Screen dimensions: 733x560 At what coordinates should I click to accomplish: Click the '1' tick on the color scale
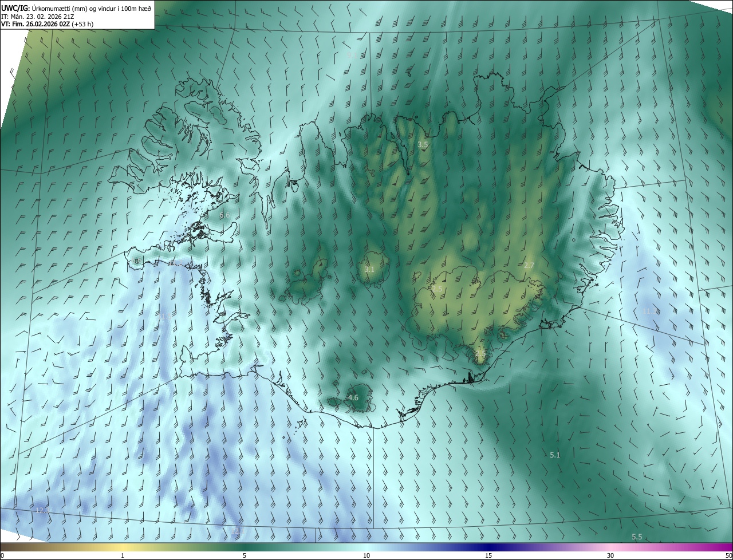click(123, 555)
